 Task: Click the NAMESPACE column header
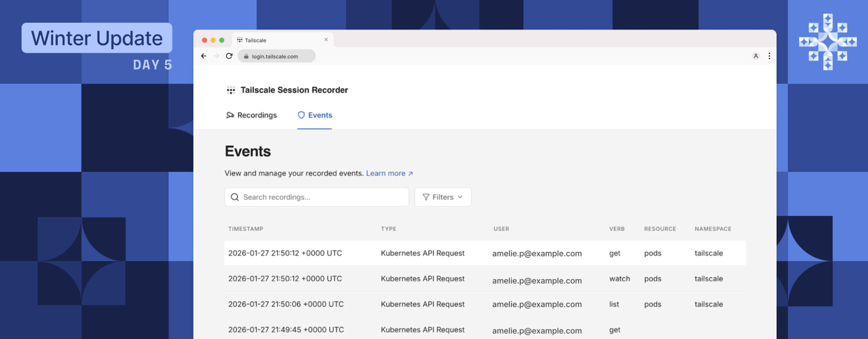[713, 229]
